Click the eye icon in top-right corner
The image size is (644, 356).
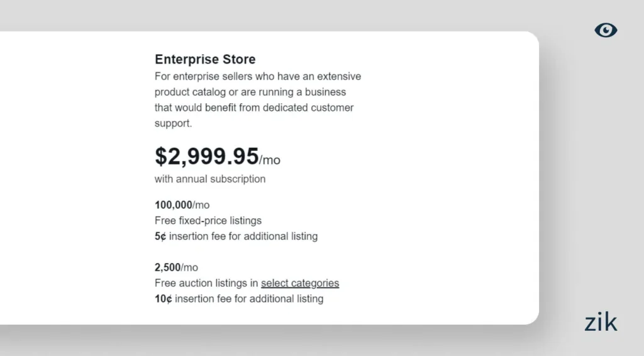[606, 30]
